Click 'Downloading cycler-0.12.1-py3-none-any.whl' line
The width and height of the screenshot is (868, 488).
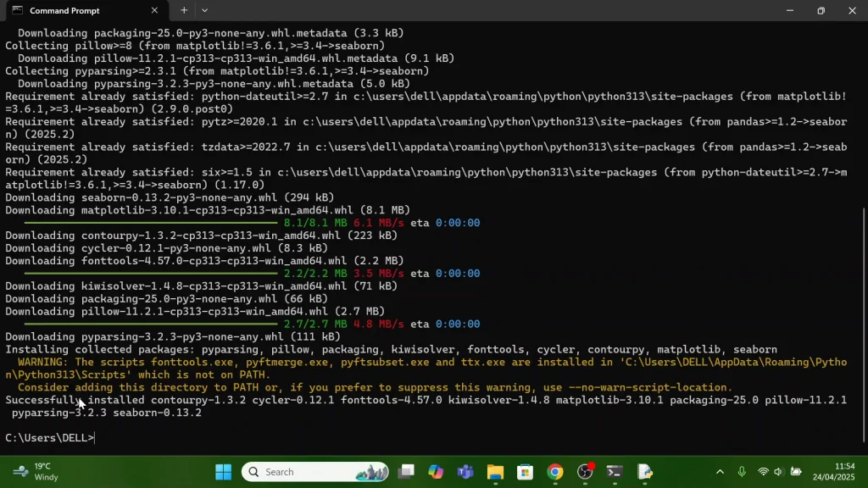coord(167,248)
